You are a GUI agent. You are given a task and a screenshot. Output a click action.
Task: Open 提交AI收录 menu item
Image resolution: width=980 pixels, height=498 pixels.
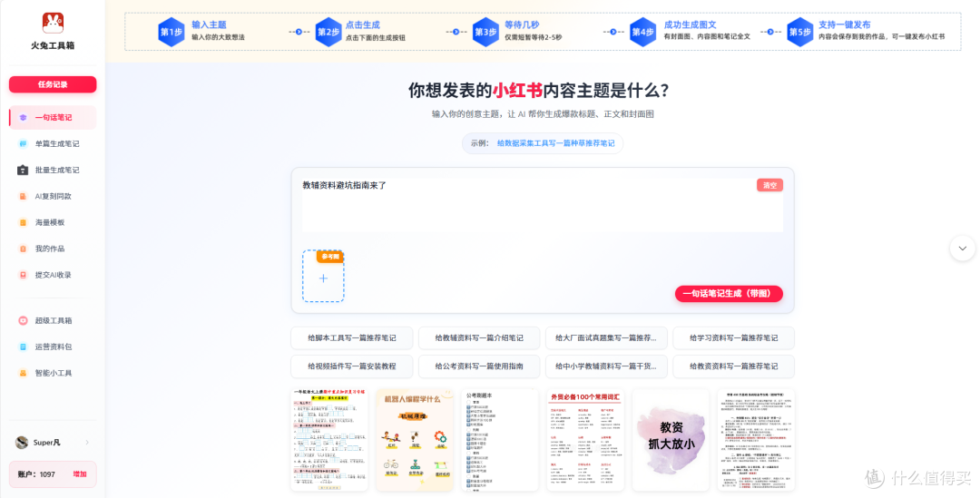pyautogui.click(x=53, y=275)
